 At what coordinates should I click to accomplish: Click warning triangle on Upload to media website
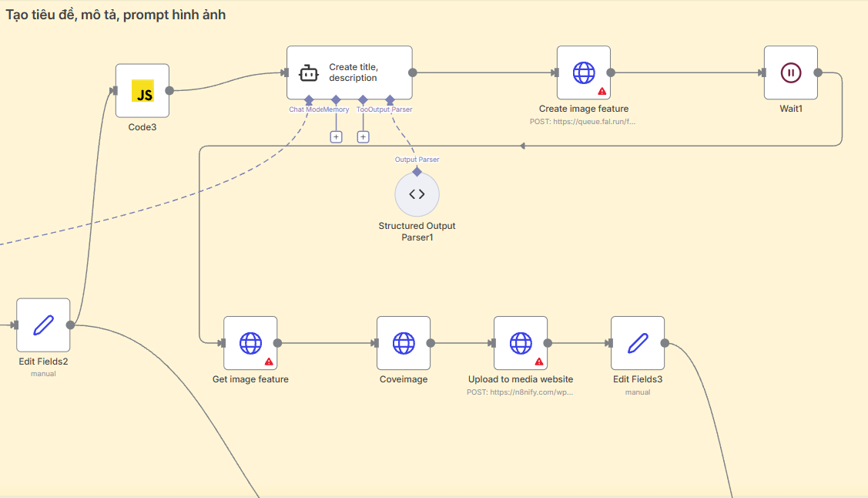[x=539, y=362]
